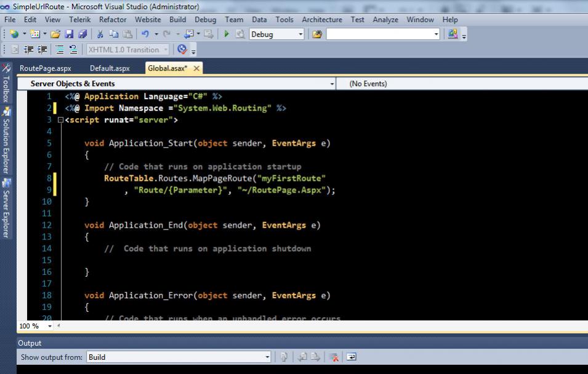Screen dimensions: 588x374
Task: Click the Save disk icon
Action: point(70,34)
